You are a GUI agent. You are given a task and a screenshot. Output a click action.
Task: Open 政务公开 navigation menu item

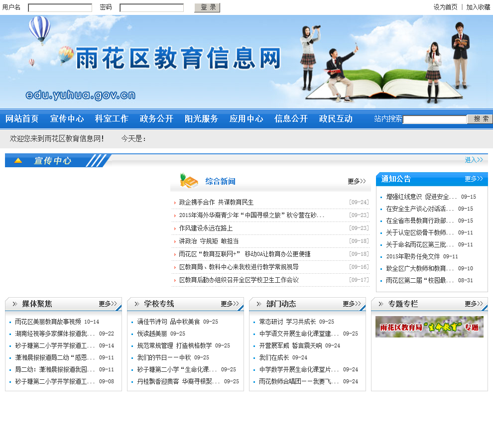[x=156, y=118]
